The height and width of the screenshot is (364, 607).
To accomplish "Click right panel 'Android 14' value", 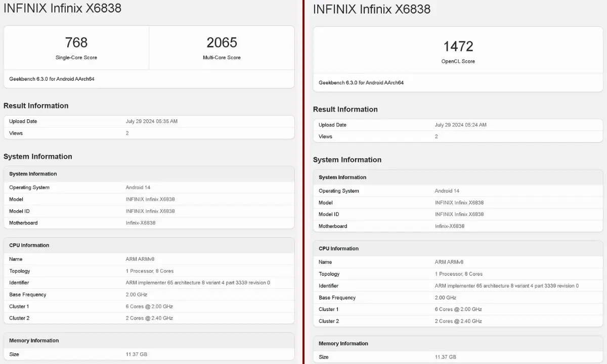I will click(447, 191).
